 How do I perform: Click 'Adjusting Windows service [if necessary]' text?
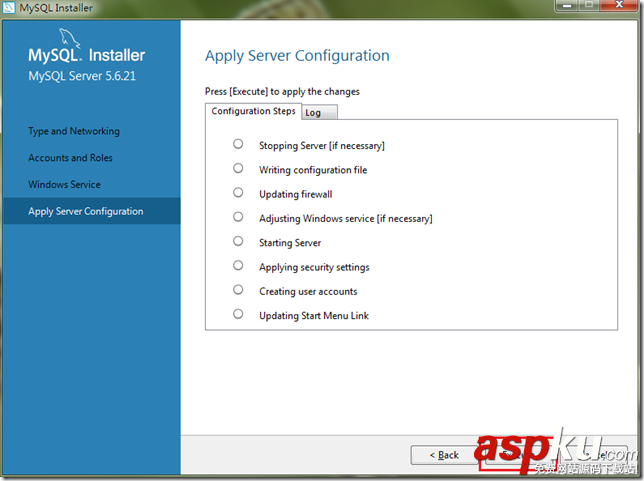tap(346, 219)
